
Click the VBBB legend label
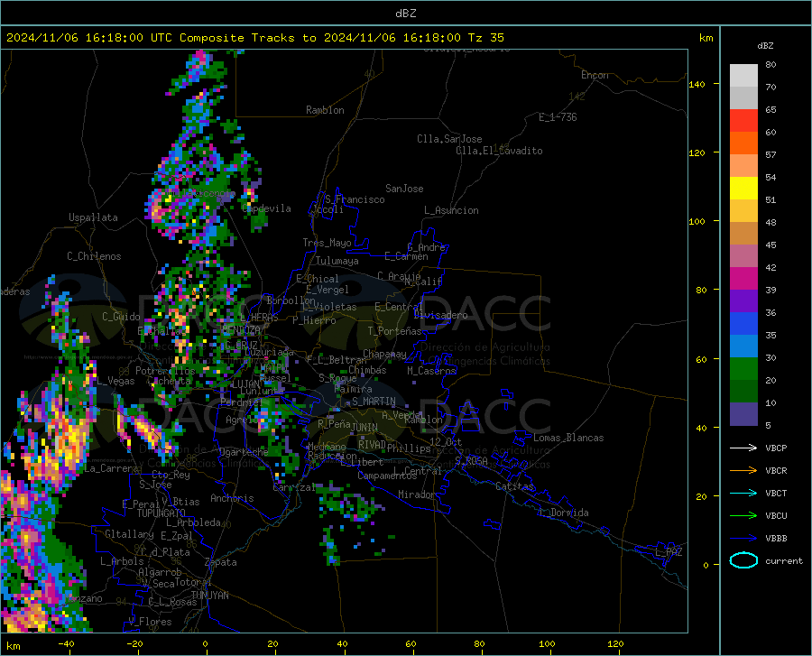(x=776, y=538)
